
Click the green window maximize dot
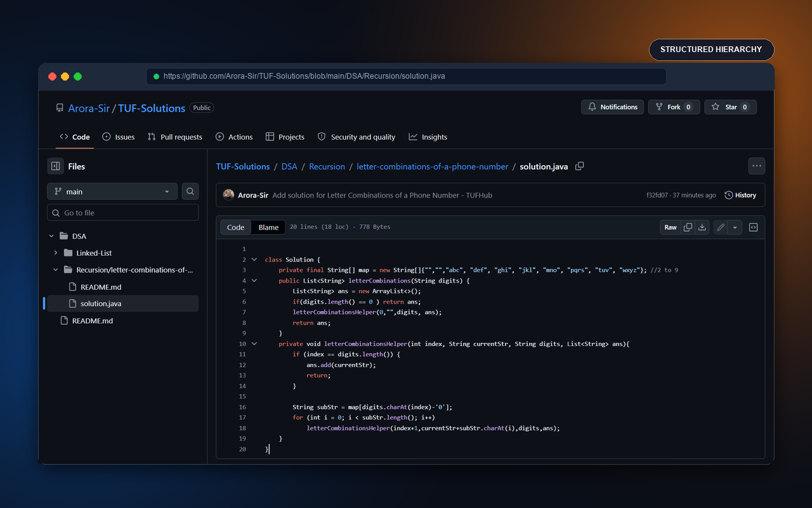coord(77,76)
